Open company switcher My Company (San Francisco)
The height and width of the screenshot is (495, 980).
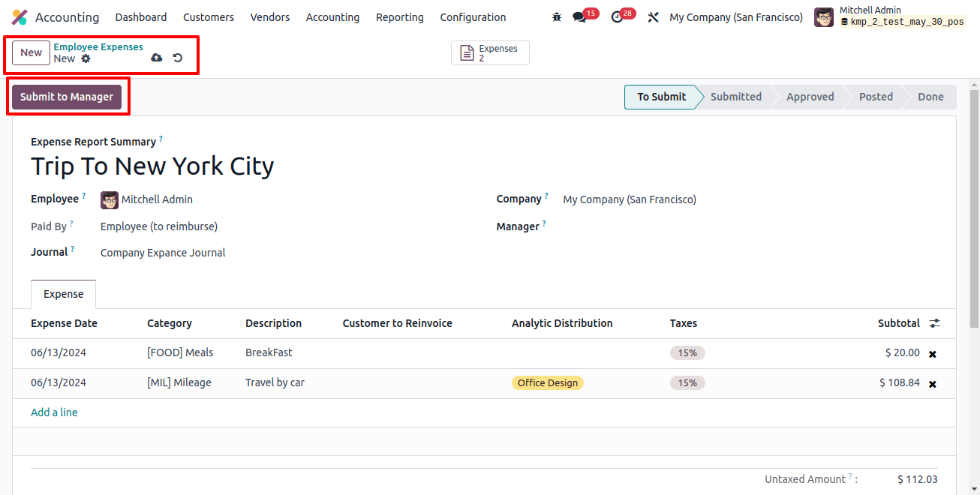[x=736, y=17]
